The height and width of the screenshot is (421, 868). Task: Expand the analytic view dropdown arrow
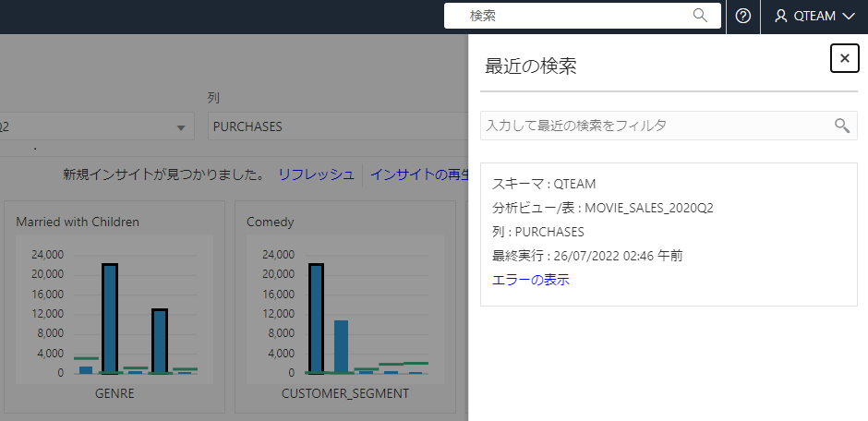[x=181, y=127]
